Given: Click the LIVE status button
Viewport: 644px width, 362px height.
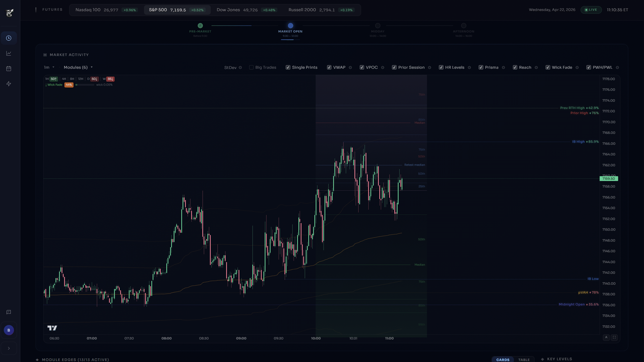Looking at the screenshot, I should pos(591,10).
